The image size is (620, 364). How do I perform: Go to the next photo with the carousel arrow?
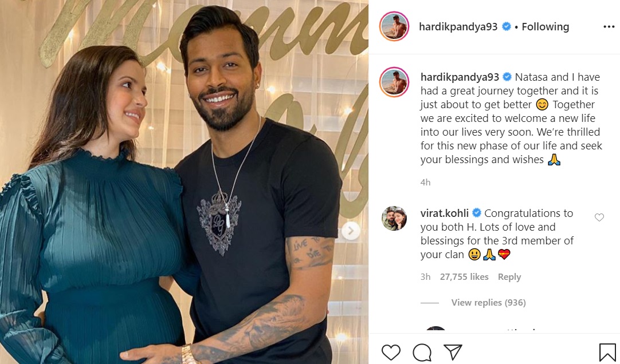pyautogui.click(x=350, y=231)
